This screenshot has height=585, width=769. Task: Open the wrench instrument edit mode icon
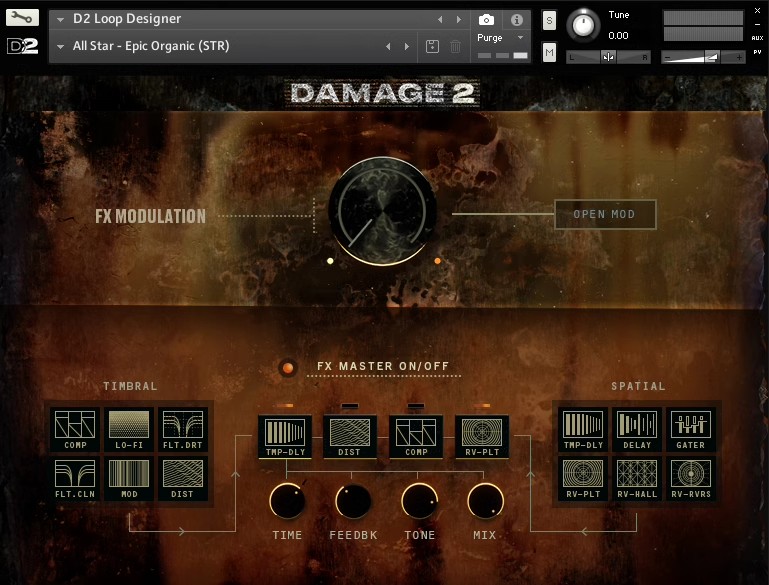[22, 18]
